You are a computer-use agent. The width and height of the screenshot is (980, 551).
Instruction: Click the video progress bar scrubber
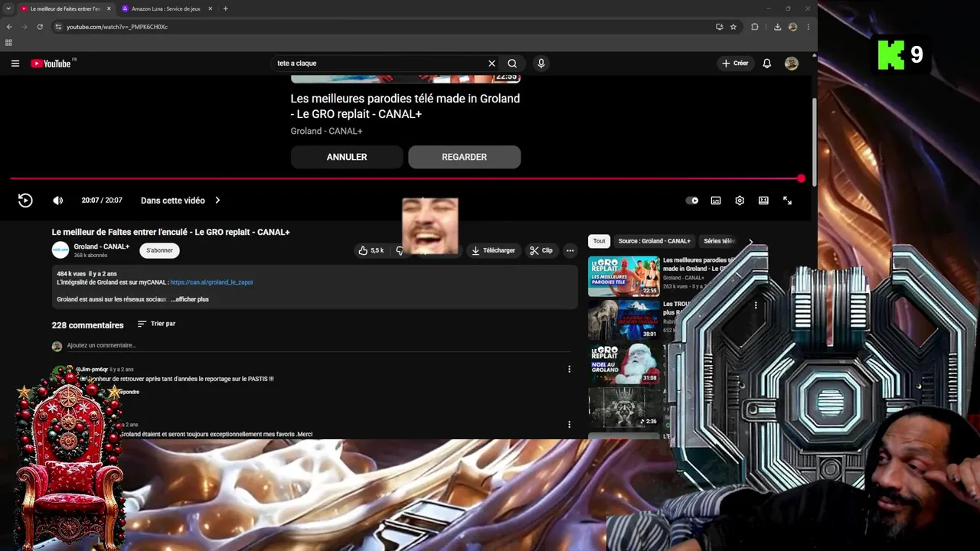tap(801, 178)
